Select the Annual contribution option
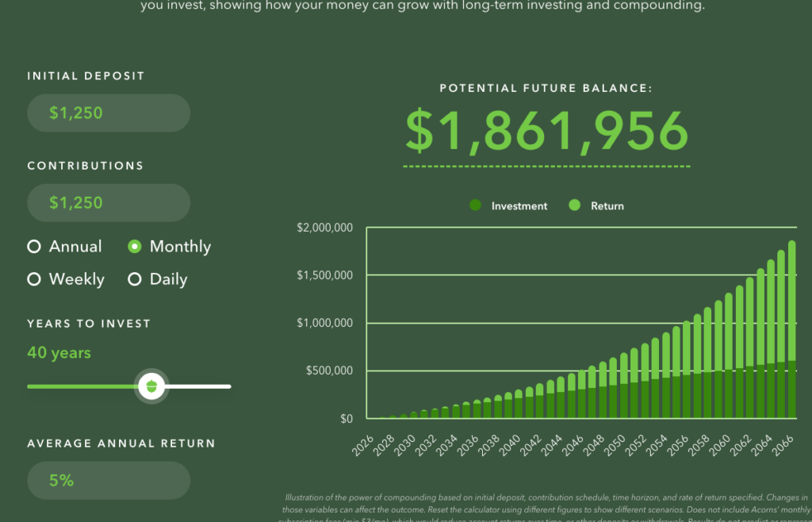 34,247
